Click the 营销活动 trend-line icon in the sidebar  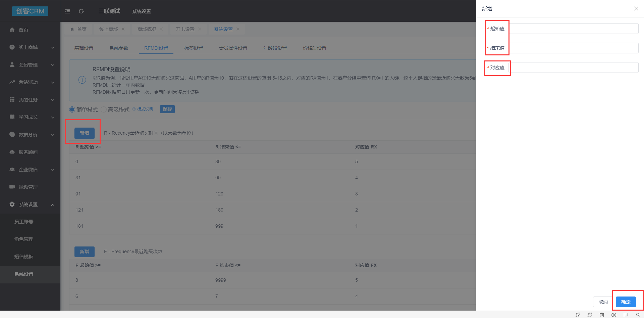[12, 82]
